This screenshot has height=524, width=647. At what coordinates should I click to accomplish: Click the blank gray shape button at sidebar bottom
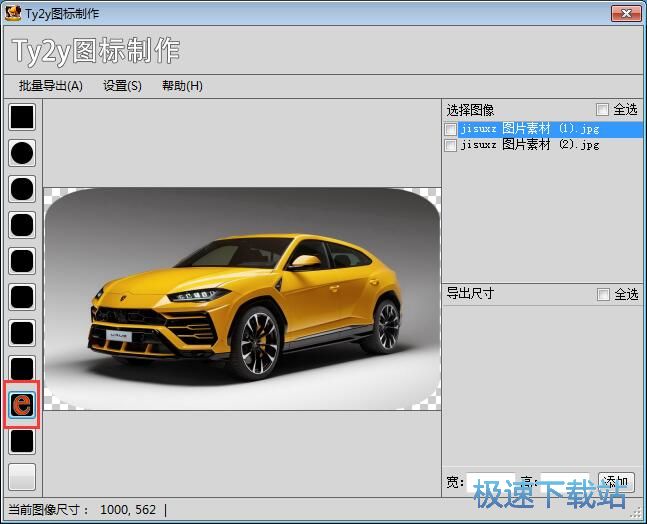click(x=22, y=476)
